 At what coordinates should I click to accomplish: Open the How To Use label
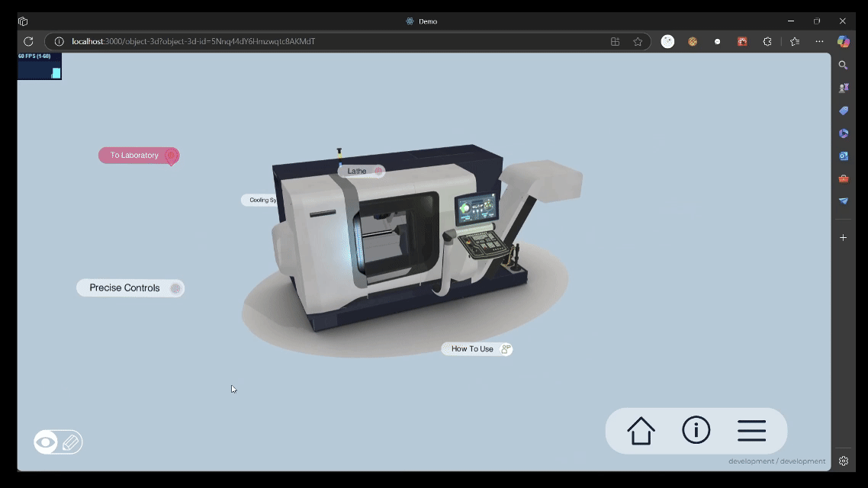pos(477,349)
